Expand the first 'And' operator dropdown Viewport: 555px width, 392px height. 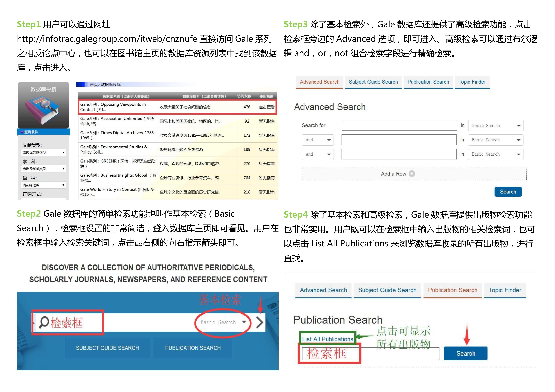(318, 140)
